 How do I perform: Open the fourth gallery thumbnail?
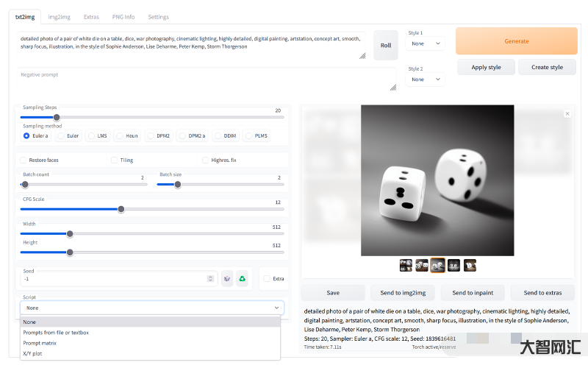(x=453, y=265)
